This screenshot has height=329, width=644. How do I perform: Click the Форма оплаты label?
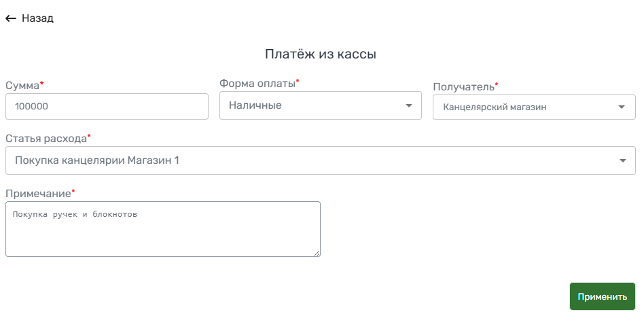257,84
